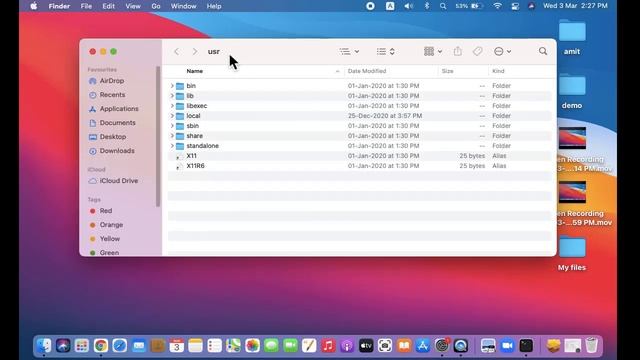Open the Edit menu
Screen dimensions: 640x360
click(x=108, y=6)
